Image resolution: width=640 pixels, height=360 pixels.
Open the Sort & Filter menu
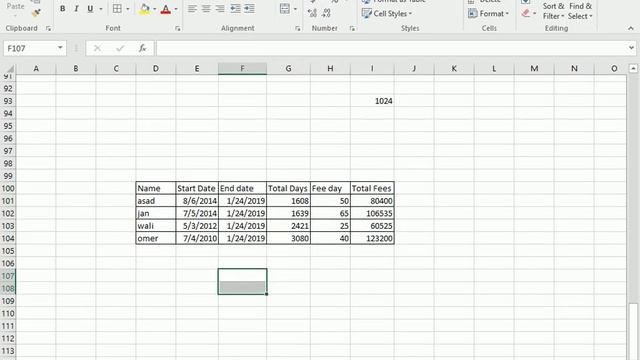pyautogui.click(x=553, y=11)
